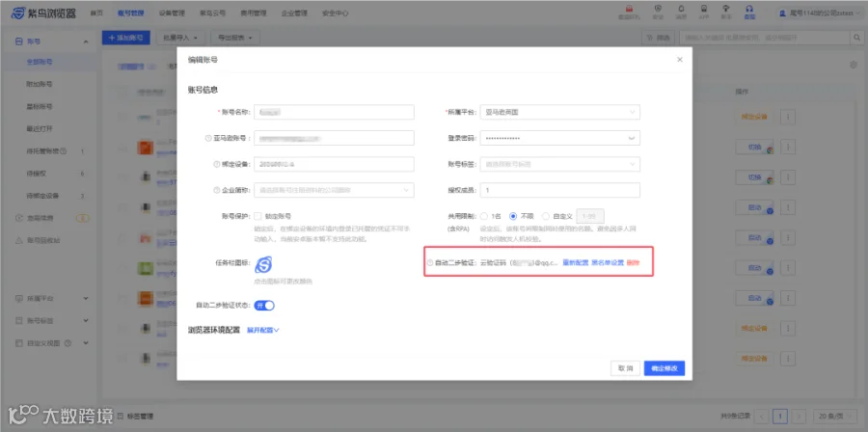Click the 确定修改 button

coord(665,368)
